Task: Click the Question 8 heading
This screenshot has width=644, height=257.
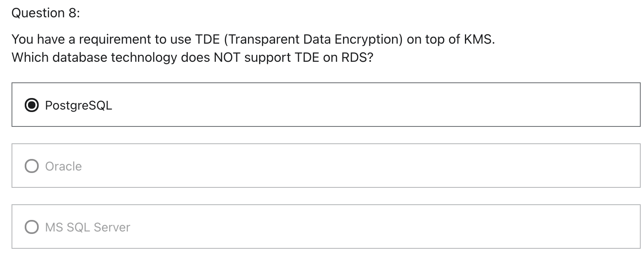Action: coord(46,13)
